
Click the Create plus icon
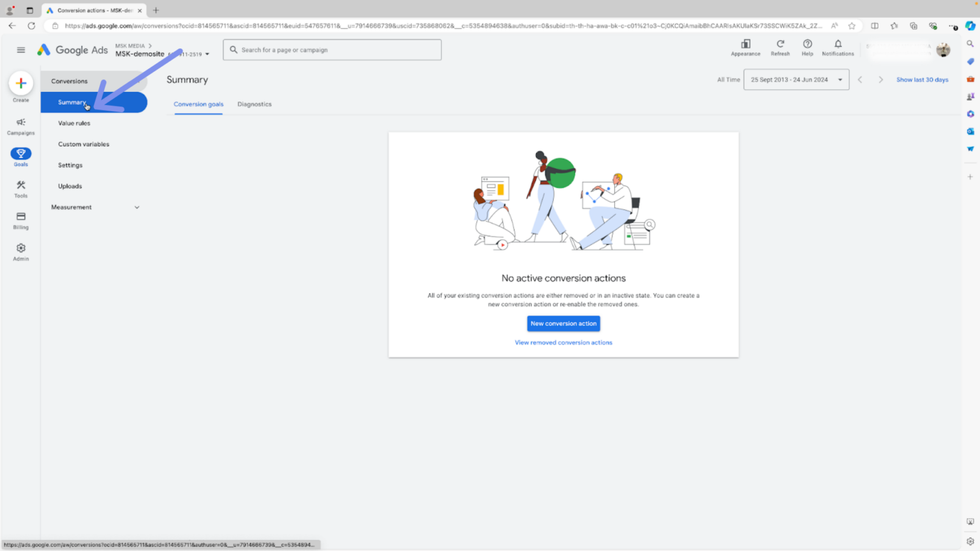pyautogui.click(x=20, y=84)
